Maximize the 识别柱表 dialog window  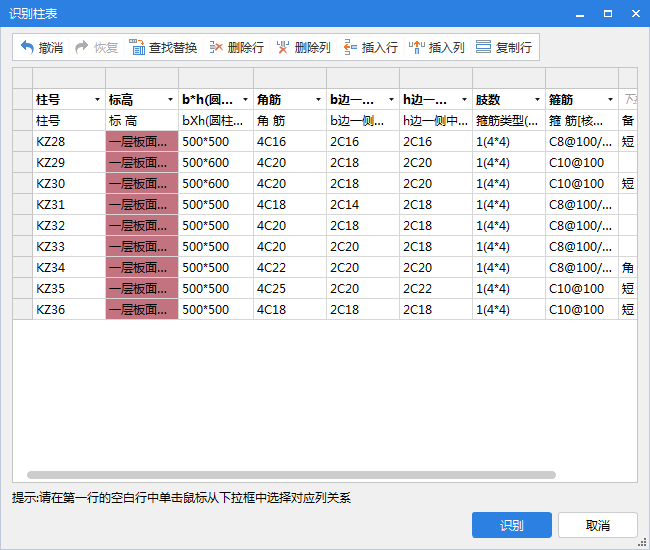click(608, 14)
